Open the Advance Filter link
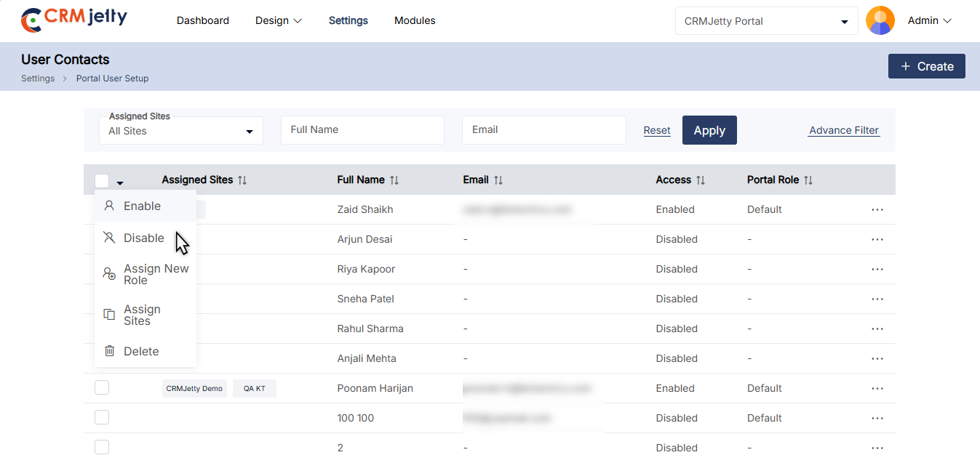Image resolution: width=980 pixels, height=455 pixels. (844, 131)
